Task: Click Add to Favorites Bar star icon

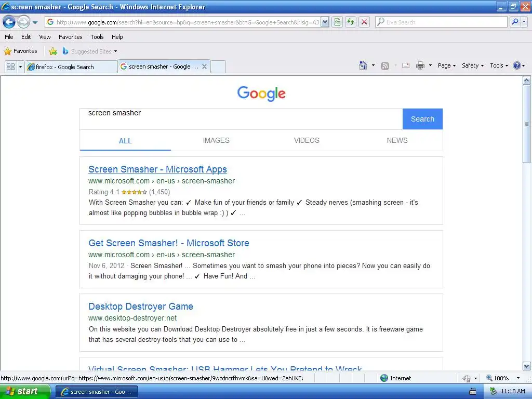Action: [53, 51]
